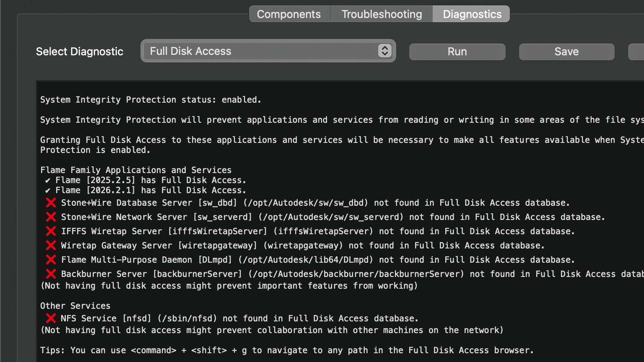The image size is (644, 362).
Task: Click the red X beside IFFFS Wiretap Server
Action: point(51,231)
